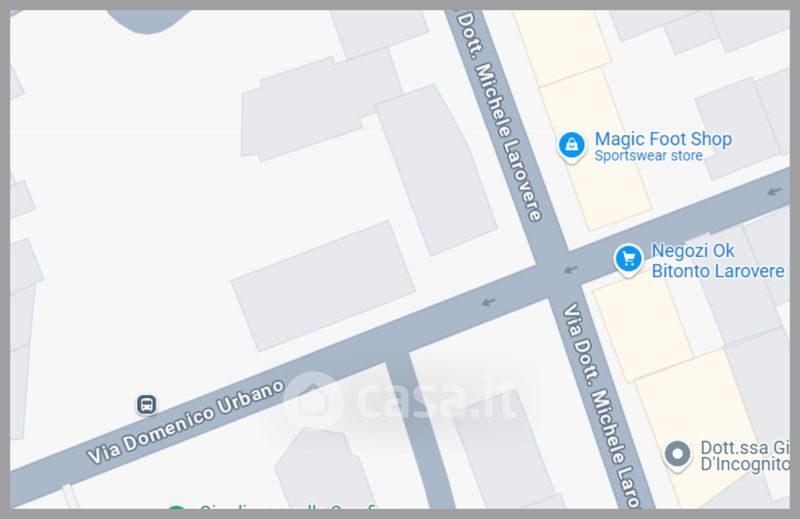This screenshot has width=800, height=519.
Task: Open the Dott.ssa D'Incognito location pin
Action: 677,455
